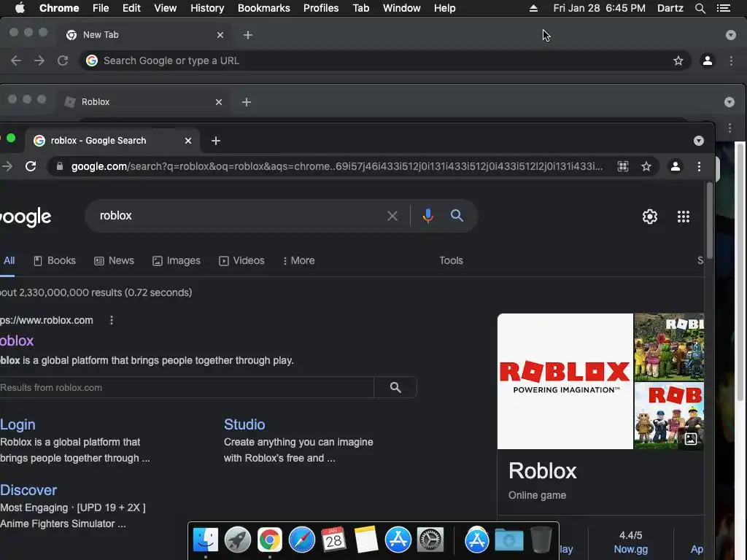747x560 pixels.
Task: Open profile icon in New Tab window
Action: (708, 61)
